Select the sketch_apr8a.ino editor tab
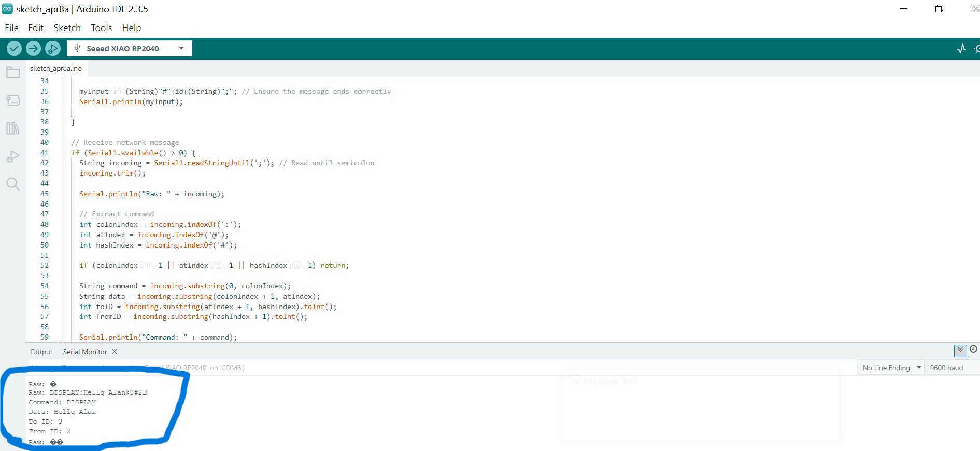The height and width of the screenshot is (451, 980). (x=56, y=68)
